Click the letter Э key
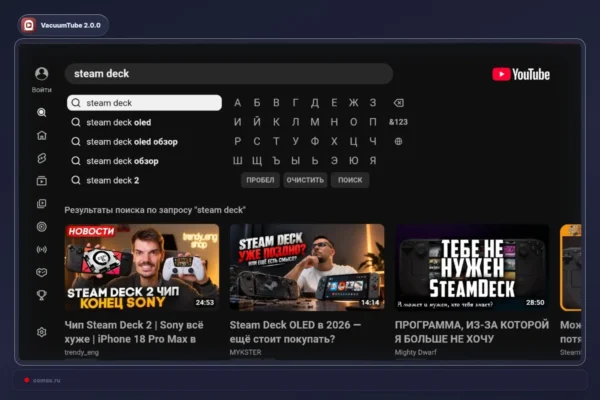 tap(334, 160)
